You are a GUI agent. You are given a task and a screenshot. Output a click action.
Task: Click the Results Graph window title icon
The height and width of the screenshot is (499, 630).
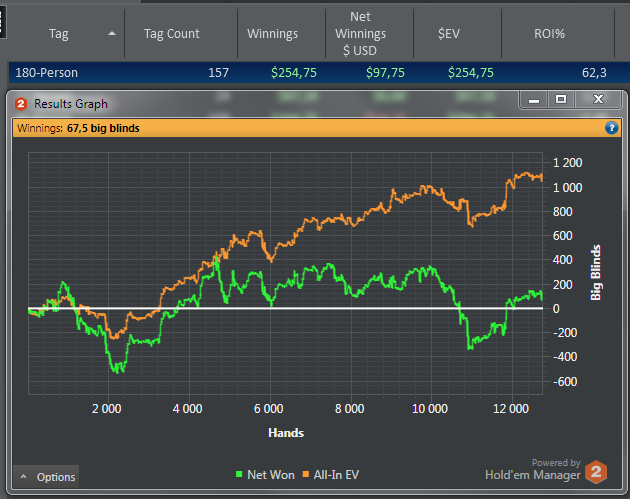click(x=20, y=104)
